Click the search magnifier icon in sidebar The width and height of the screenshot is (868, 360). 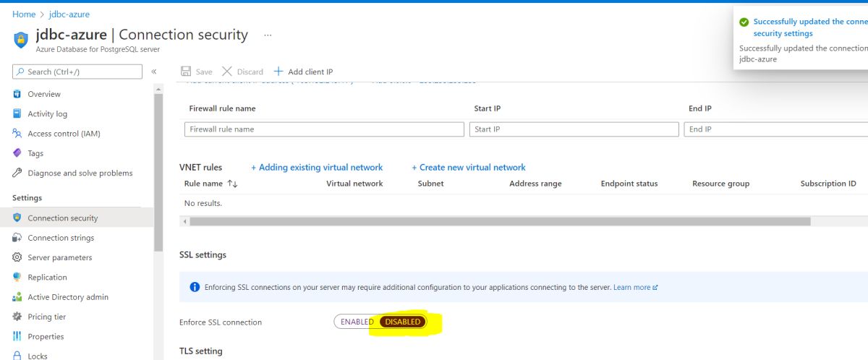coord(20,72)
